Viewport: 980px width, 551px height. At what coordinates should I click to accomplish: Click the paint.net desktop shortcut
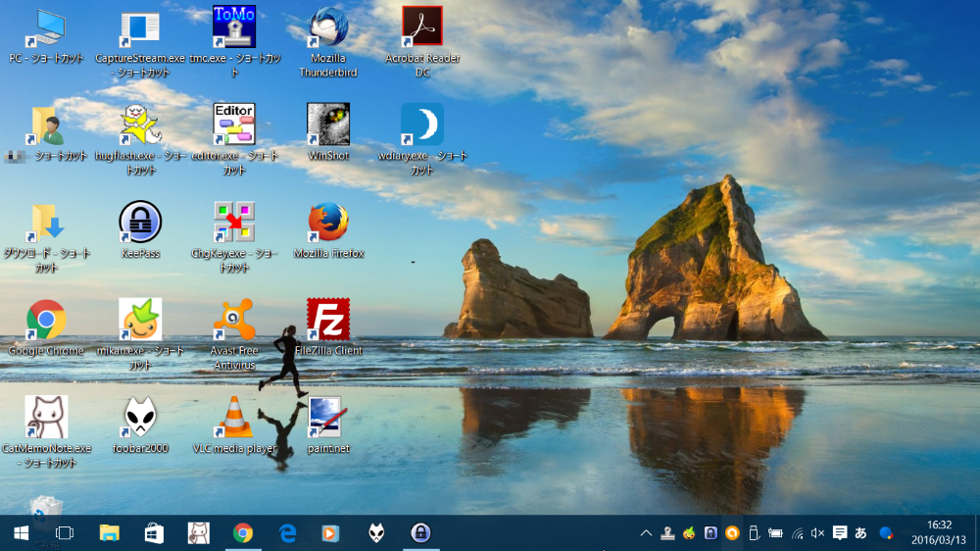(326, 417)
